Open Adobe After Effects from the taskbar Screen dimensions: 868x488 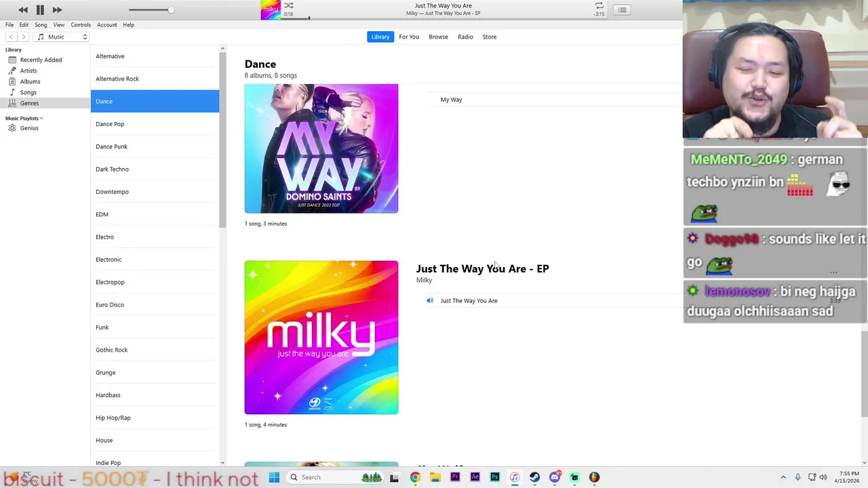475,477
